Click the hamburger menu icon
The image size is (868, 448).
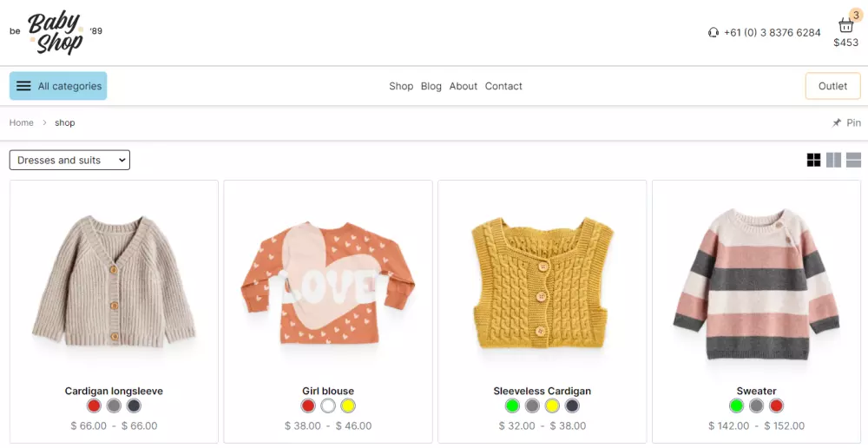(23, 86)
